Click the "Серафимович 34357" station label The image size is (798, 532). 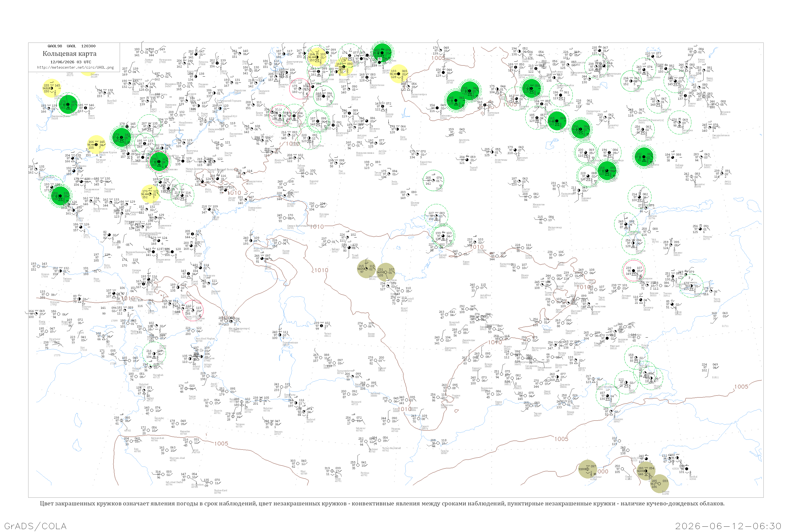(176, 131)
